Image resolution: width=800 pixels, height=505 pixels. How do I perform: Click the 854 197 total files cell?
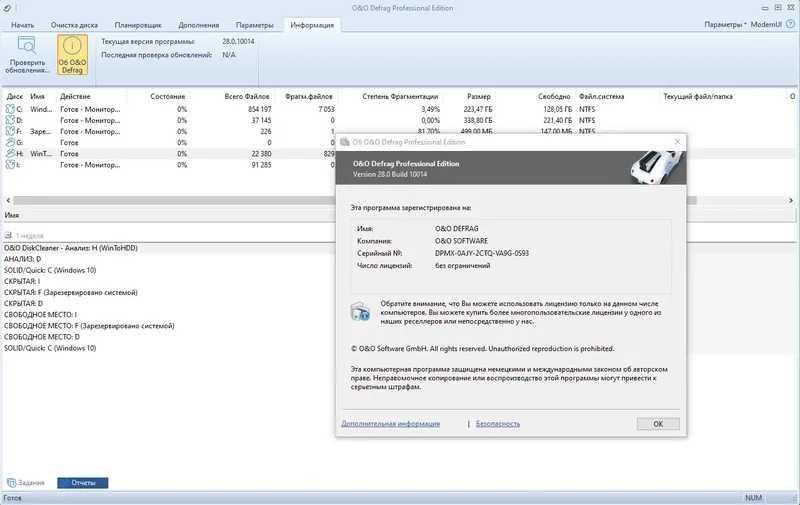pyautogui.click(x=260, y=109)
